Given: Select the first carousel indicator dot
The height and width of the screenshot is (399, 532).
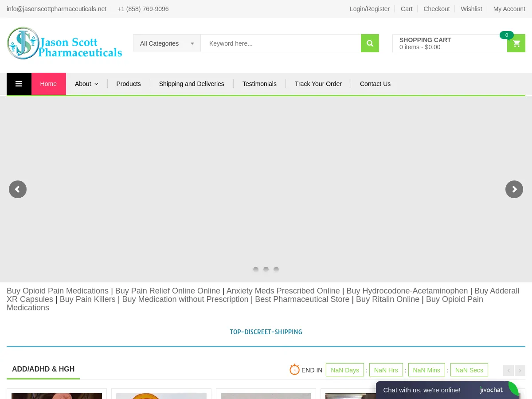Looking at the screenshot, I should [256, 269].
